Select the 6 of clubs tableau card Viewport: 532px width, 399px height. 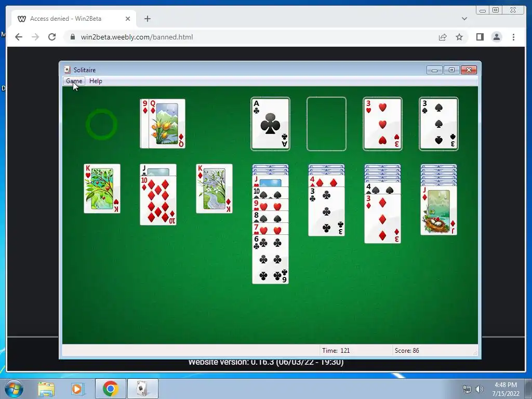pyautogui.click(x=270, y=259)
